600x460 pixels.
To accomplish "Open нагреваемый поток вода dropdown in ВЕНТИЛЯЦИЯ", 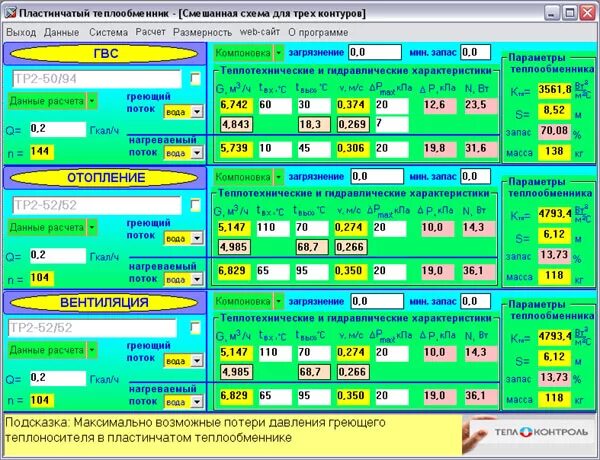I will pos(197,402).
